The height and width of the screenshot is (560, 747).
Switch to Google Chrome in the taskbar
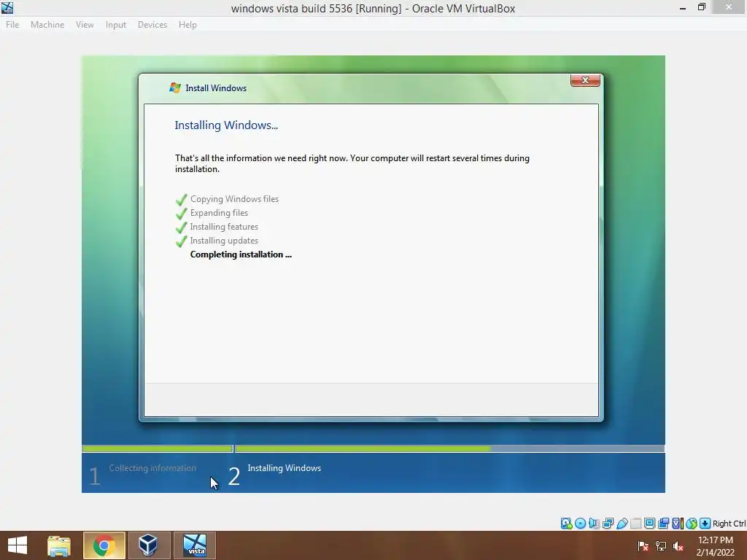coord(104,545)
